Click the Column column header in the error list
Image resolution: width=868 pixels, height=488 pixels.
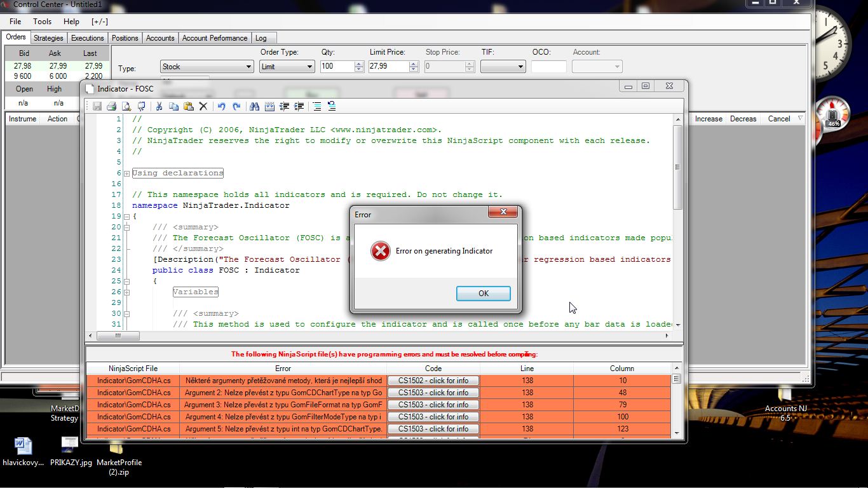[622, 369]
